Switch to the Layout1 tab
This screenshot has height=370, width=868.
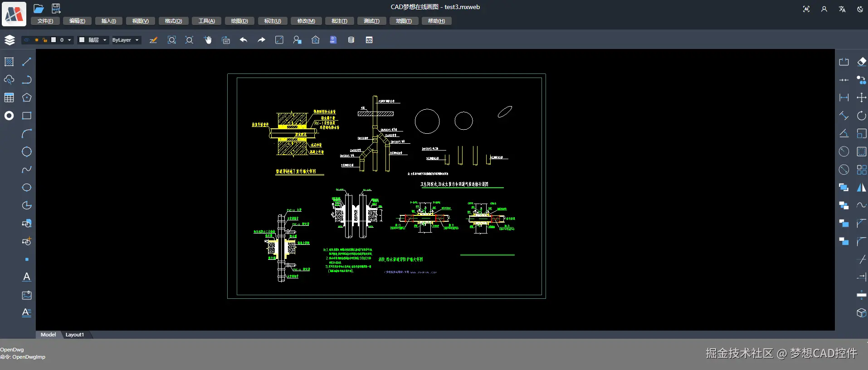click(75, 335)
